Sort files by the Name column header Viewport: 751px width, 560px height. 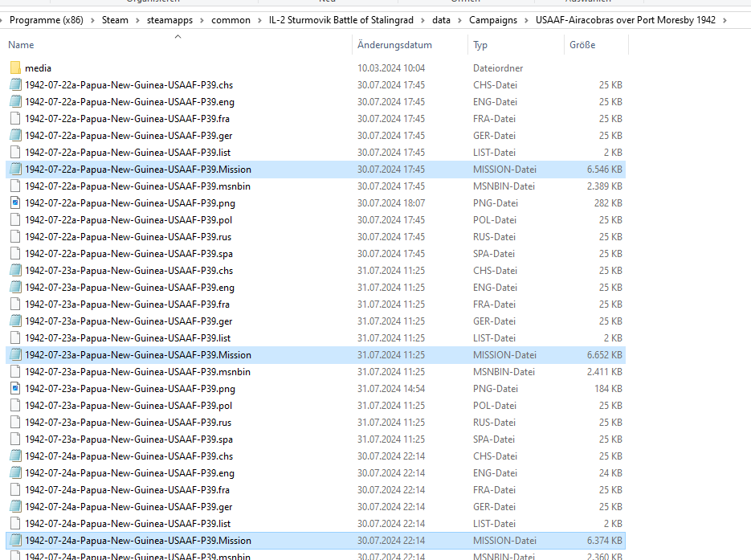coord(22,45)
